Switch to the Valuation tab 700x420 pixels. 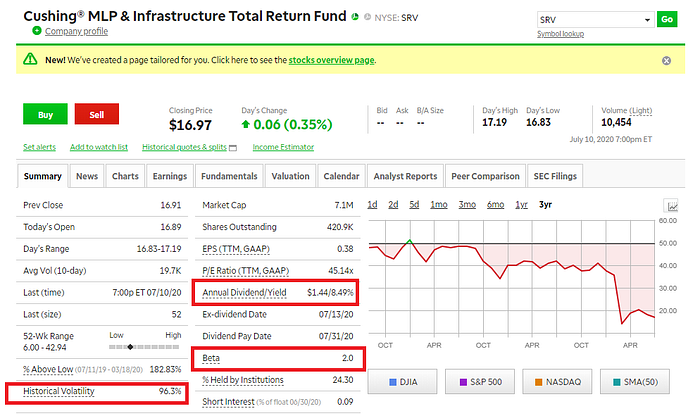(x=290, y=176)
